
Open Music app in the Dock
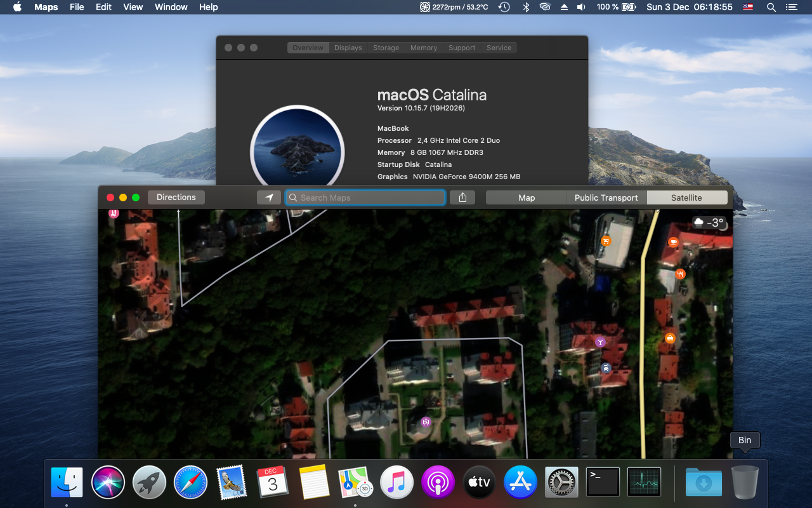[x=396, y=483]
